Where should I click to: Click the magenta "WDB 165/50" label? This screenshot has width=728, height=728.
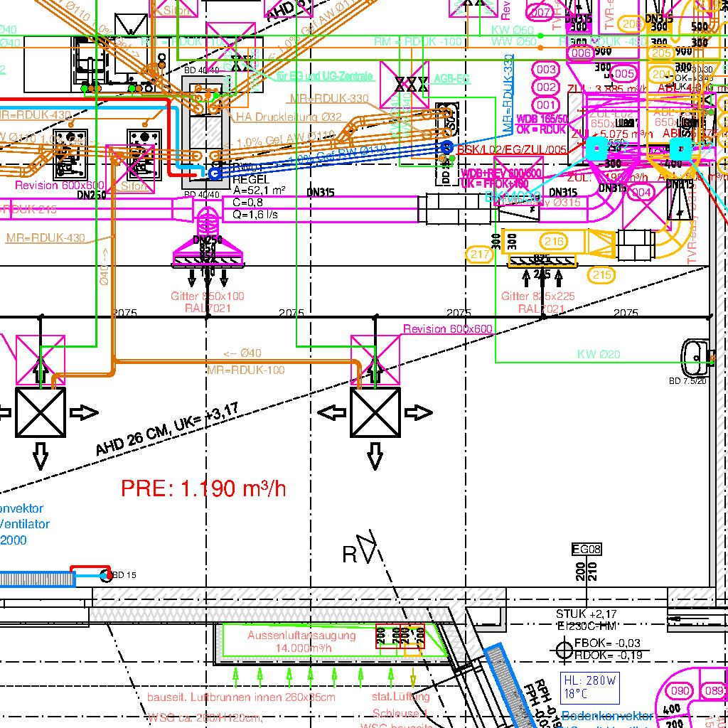point(542,119)
